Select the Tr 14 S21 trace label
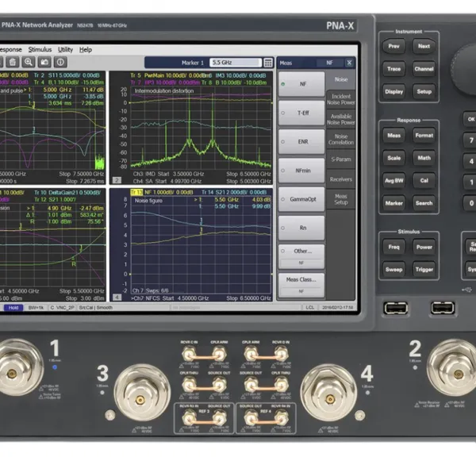This screenshot has height=457, width=476. pos(234,192)
